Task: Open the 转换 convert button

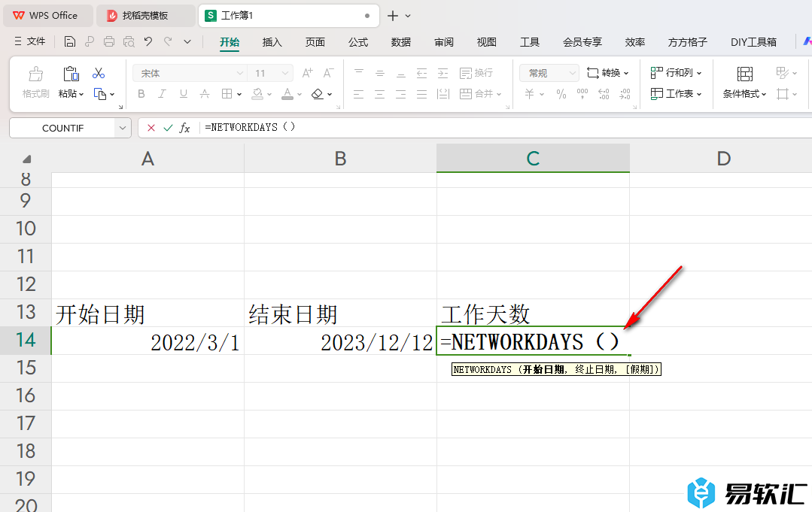Action: coord(608,73)
